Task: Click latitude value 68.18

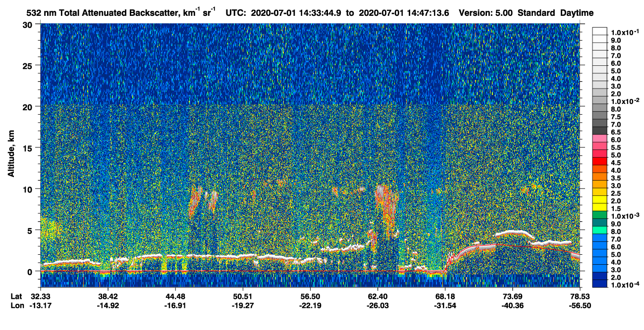Action: click(x=445, y=296)
